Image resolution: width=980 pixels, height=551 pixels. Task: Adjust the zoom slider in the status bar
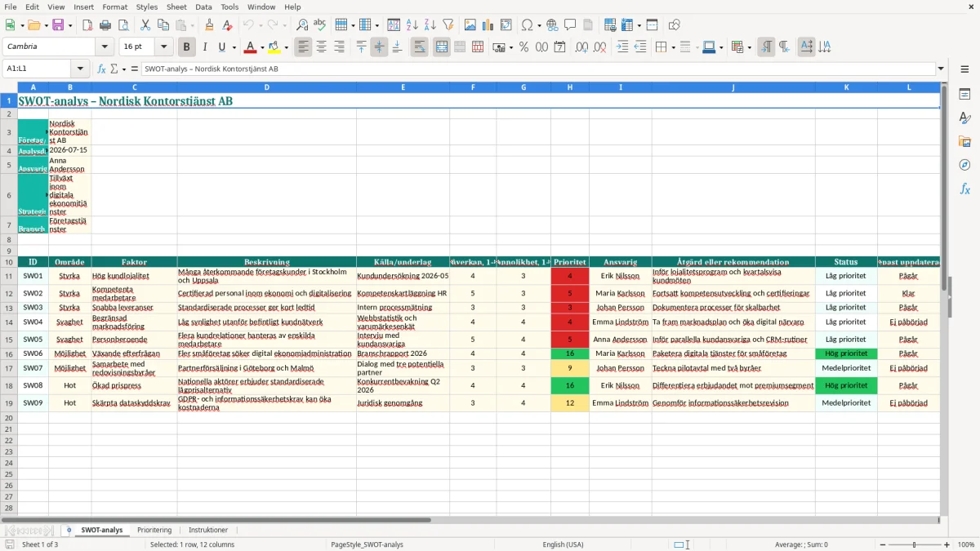(914, 544)
